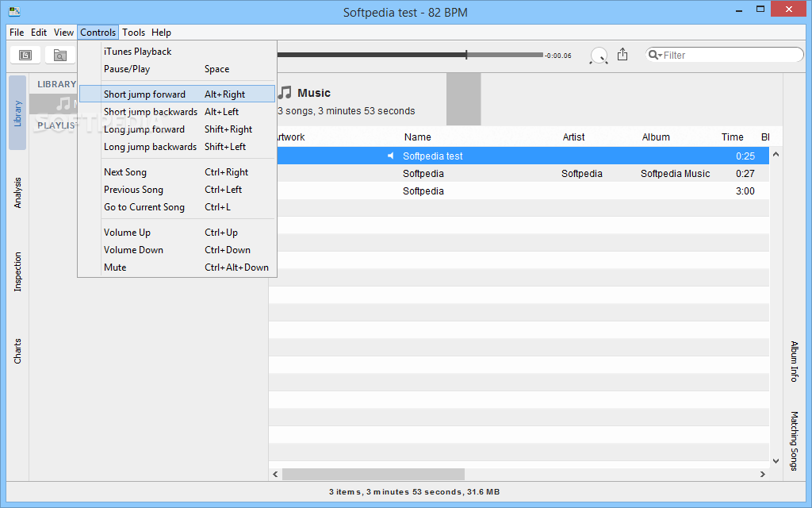Click the folder search toolbar icon
Viewport: 812px width, 508px height.
[60, 55]
